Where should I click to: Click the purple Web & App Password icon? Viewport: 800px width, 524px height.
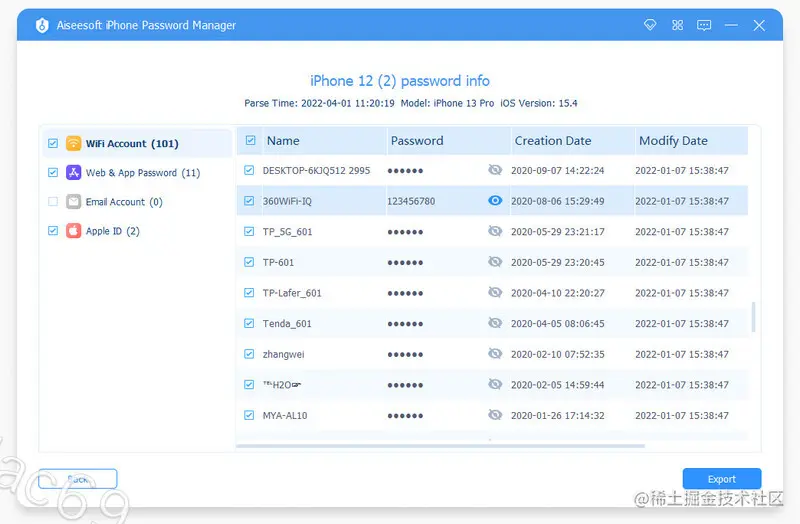[x=73, y=172]
